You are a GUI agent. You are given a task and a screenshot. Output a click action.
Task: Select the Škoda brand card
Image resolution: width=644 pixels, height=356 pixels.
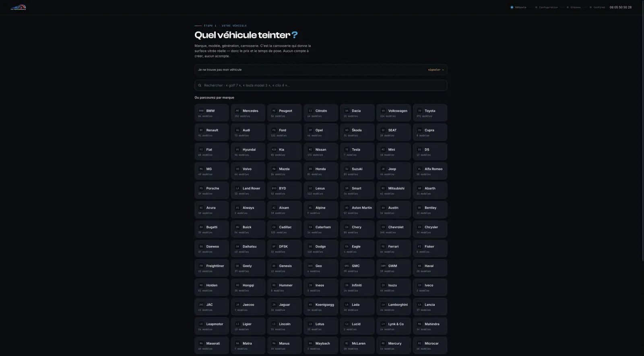pyautogui.click(x=357, y=132)
